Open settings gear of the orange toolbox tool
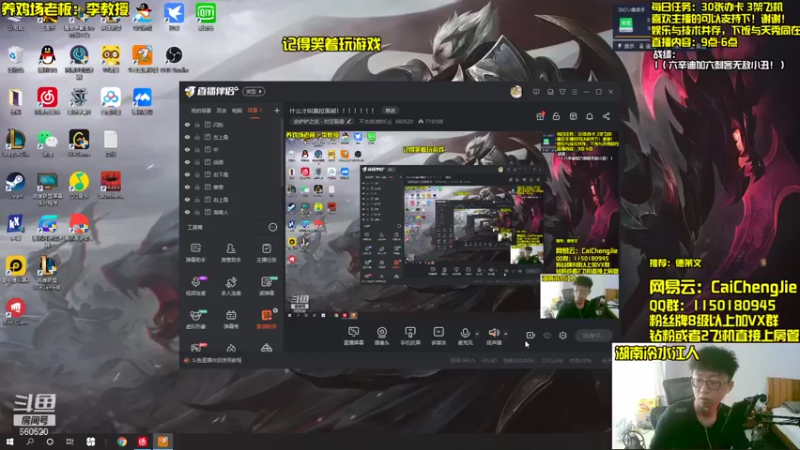 (276, 310)
